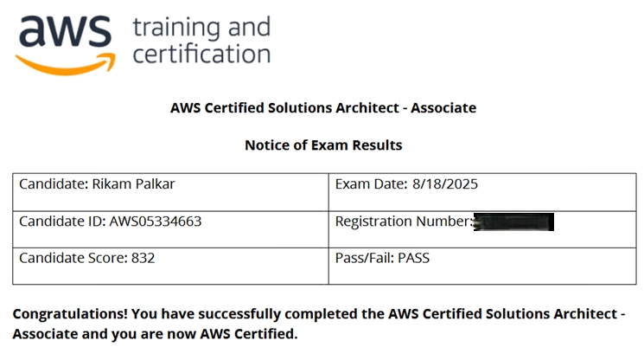Click the Notice of Exam Results heading
This screenshot has width=644, height=347.
click(323, 145)
